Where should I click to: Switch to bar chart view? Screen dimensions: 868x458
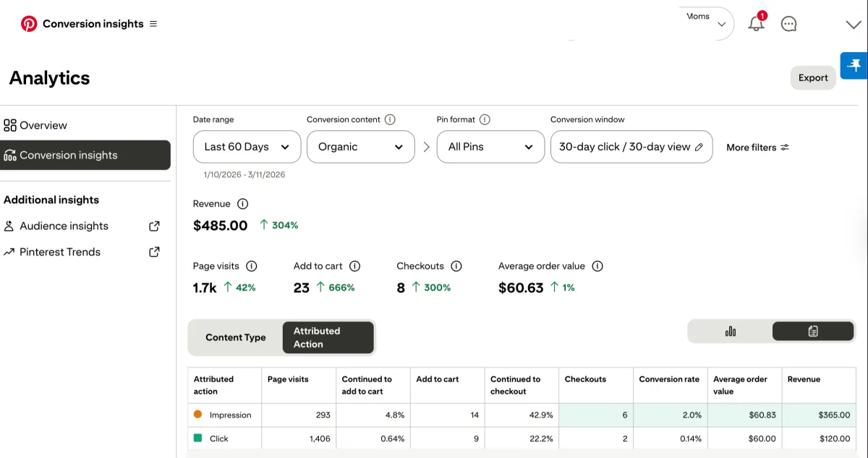click(x=731, y=331)
